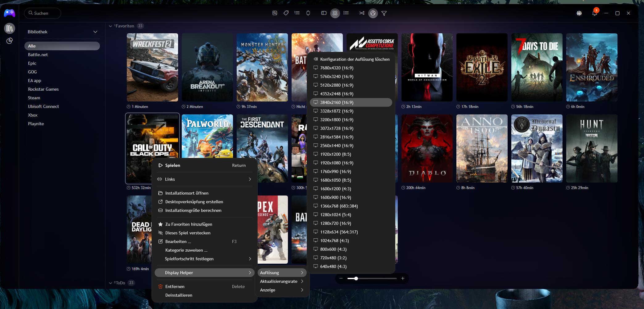Switch to the details side-panel view
Image resolution: width=644 pixels, height=309 pixels.
click(324, 13)
